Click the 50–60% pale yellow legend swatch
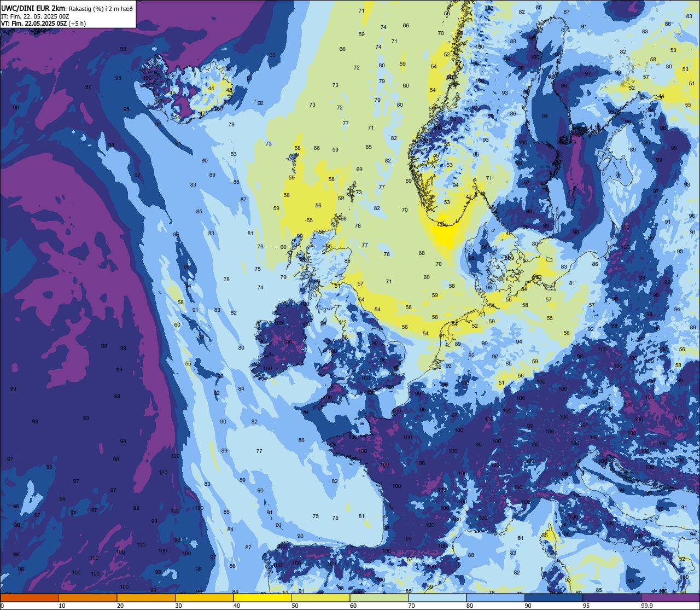The width and height of the screenshot is (700, 610). click(320, 597)
